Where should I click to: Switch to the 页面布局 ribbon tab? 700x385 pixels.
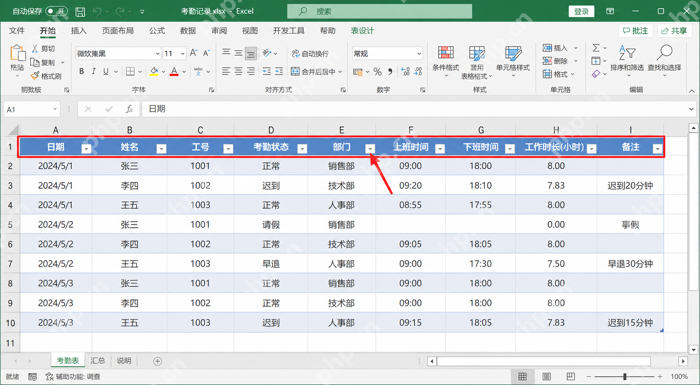(x=118, y=31)
